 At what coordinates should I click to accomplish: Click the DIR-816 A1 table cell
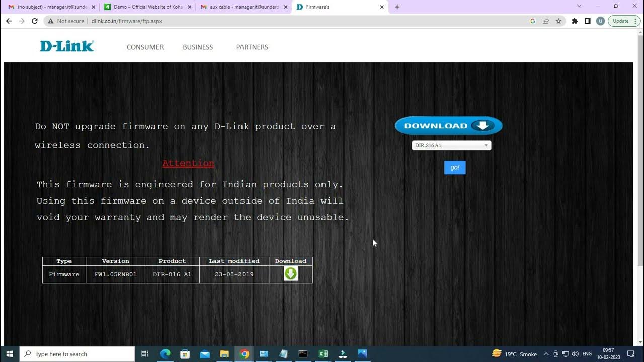coord(172,274)
